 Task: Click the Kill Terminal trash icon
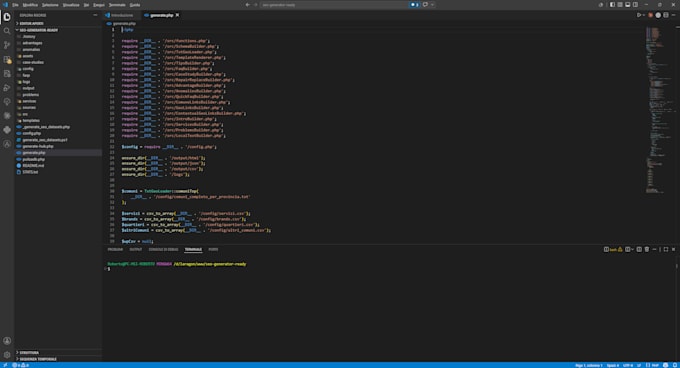pyautogui.click(x=647, y=249)
